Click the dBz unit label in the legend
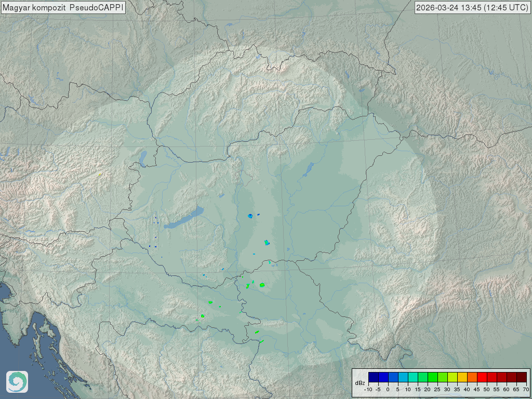The image size is (532, 399). [x=360, y=383]
